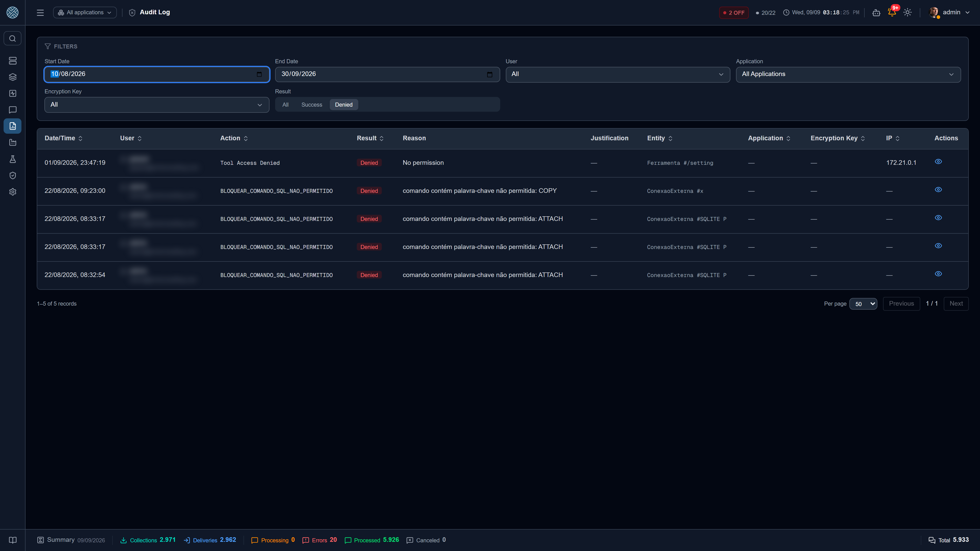
Task: Open the search icon in sidebar
Action: pyautogui.click(x=13, y=39)
